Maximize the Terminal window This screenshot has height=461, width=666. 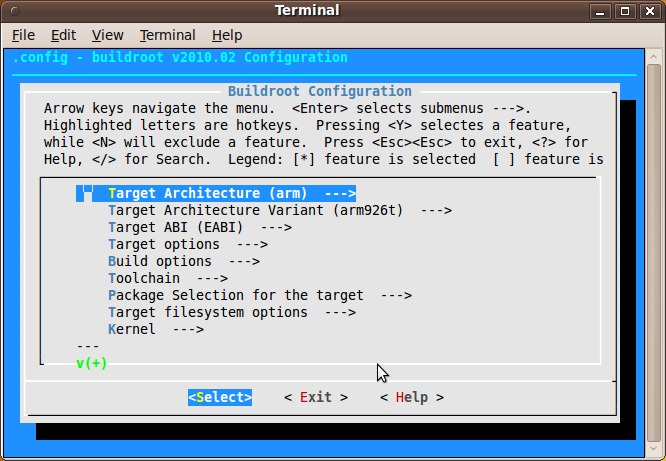(x=624, y=11)
